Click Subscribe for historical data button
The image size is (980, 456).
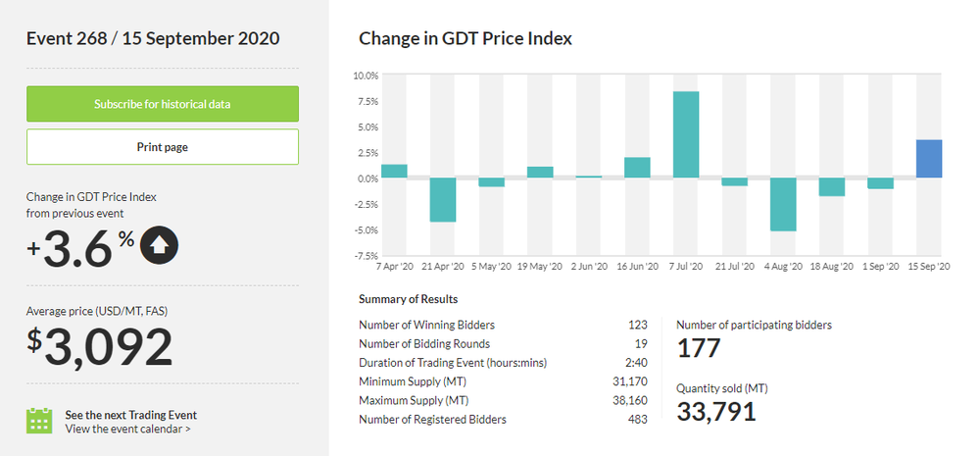pyautogui.click(x=163, y=104)
